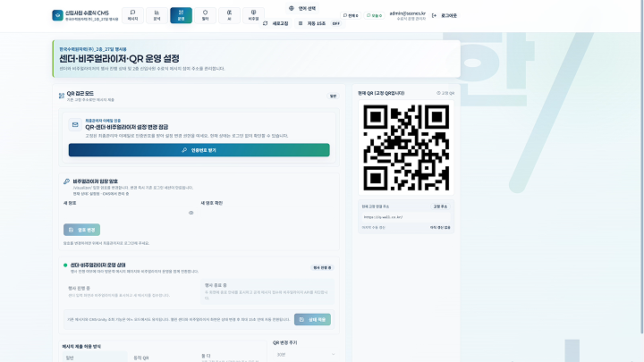Switch to the 분석 navigation tab
This screenshot has height=362, width=644.
coord(157,15)
